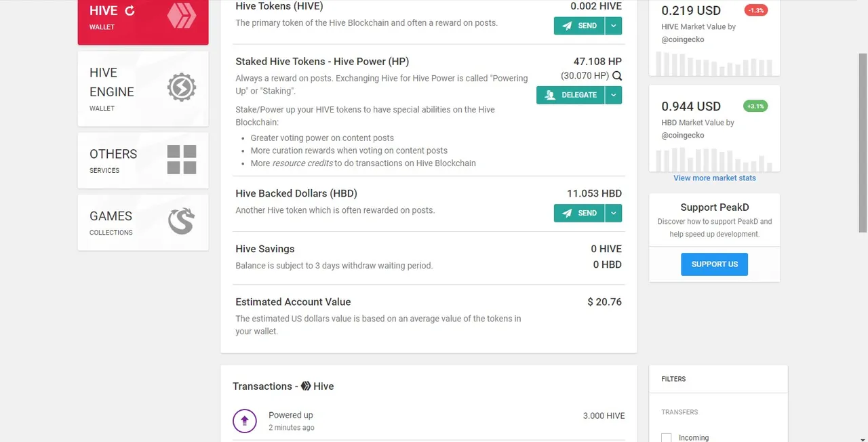The height and width of the screenshot is (442, 868).
Task: Click the Support Us button
Action: [x=714, y=264]
